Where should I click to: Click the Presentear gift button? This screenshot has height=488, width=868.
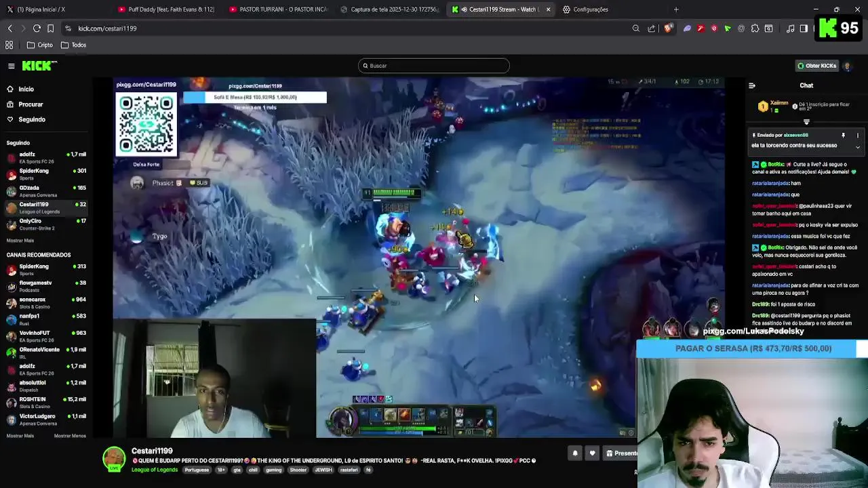coord(621,453)
